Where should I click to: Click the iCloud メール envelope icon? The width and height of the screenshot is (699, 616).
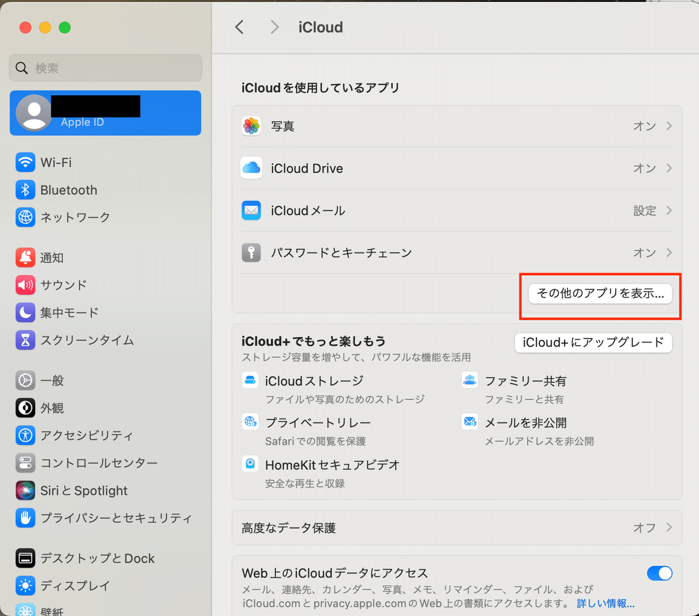pyautogui.click(x=251, y=210)
